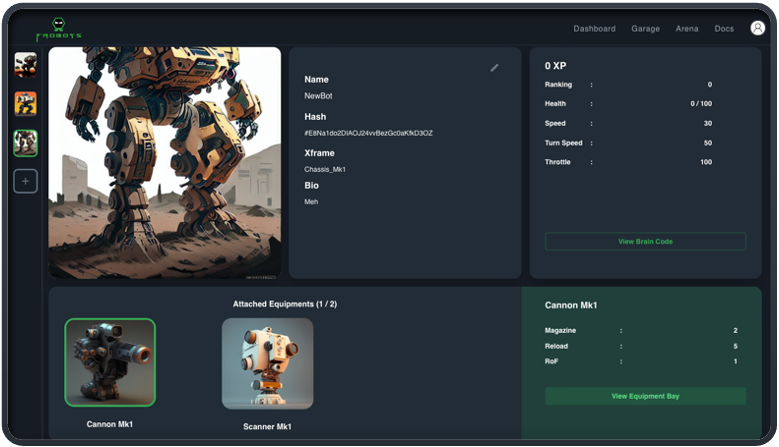Image resolution: width=779 pixels, height=447 pixels.
Task: Select the green-highlighted robot in the sidebar
Action: tap(25, 143)
